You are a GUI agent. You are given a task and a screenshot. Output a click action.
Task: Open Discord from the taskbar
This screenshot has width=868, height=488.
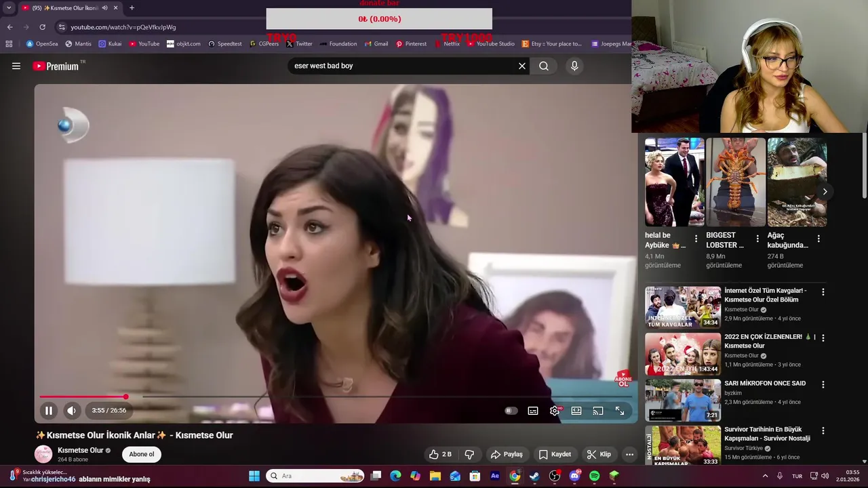coord(575,476)
